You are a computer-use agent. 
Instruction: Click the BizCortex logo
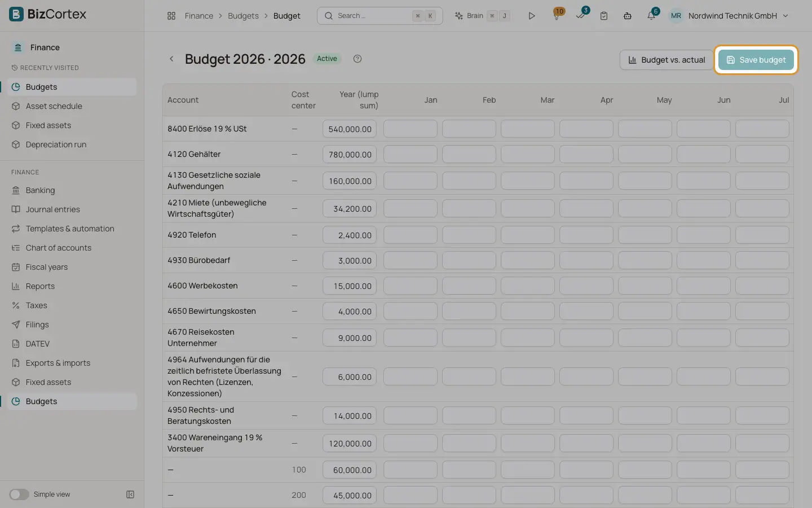pos(48,14)
